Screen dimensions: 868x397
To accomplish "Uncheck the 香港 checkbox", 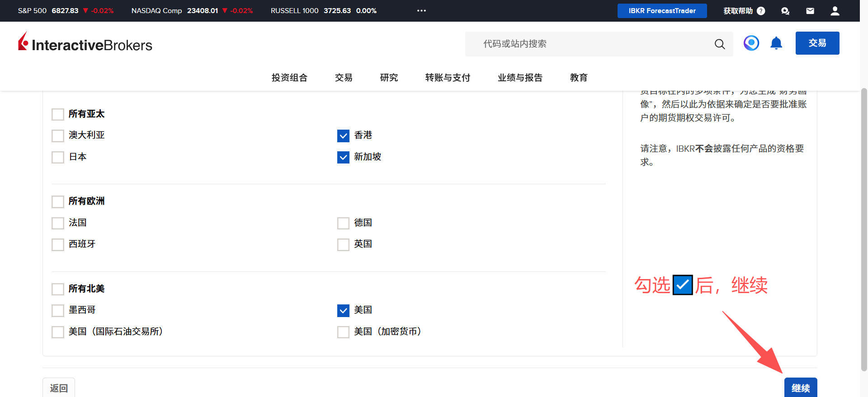I will (343, 135).
